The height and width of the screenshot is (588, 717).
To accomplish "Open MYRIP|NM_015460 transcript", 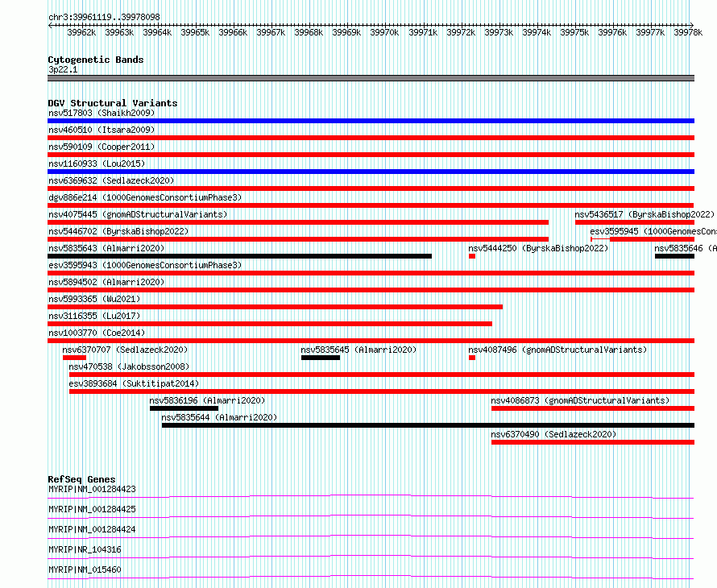I will pos(85,569).
